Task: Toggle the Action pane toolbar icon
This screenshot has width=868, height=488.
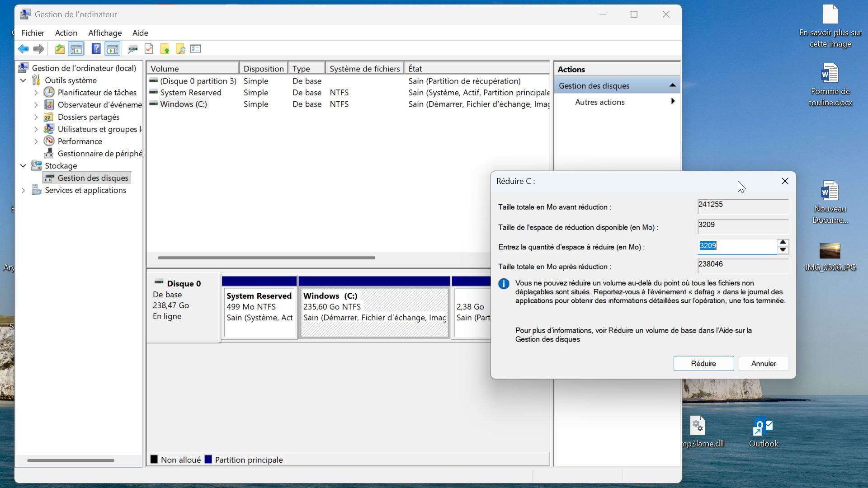Action: 113,49
